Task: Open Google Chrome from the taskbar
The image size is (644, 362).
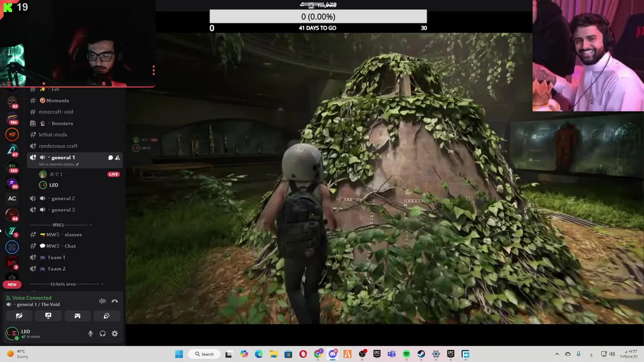Action: click(318, 354)
